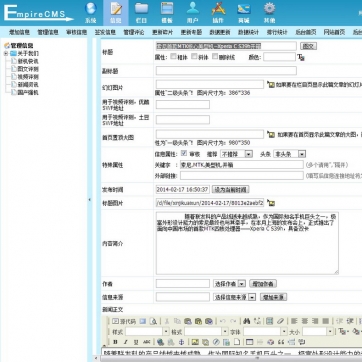This screenshot has height=362, width=362.
Task: Click the eraser remove-format icon in the editor
Action: coord(280,321)
